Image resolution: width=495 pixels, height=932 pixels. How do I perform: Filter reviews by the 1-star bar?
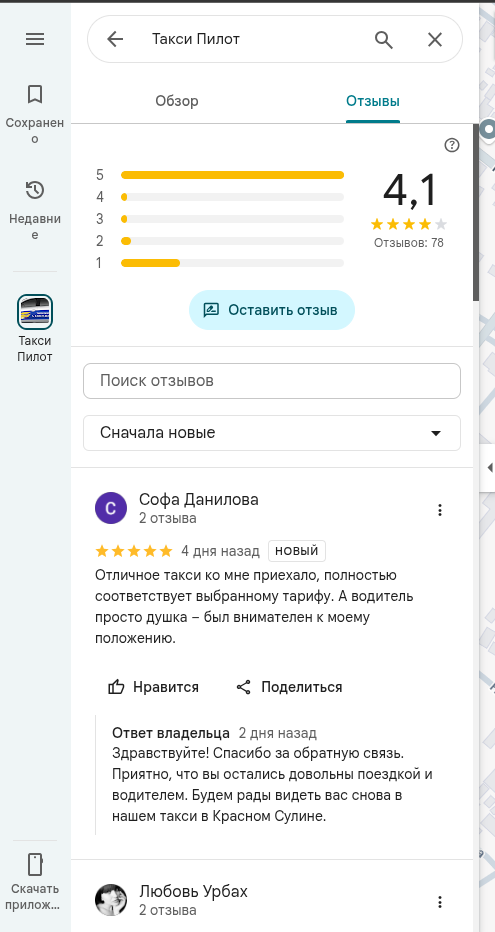pos(220,263)
